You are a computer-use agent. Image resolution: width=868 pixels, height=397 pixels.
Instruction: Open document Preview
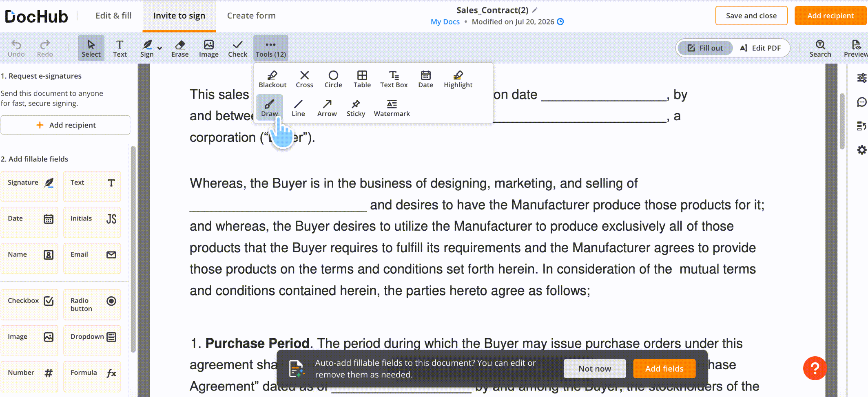855,48
